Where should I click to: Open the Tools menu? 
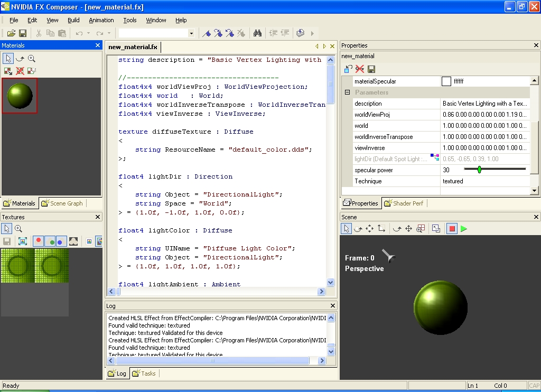130,20
